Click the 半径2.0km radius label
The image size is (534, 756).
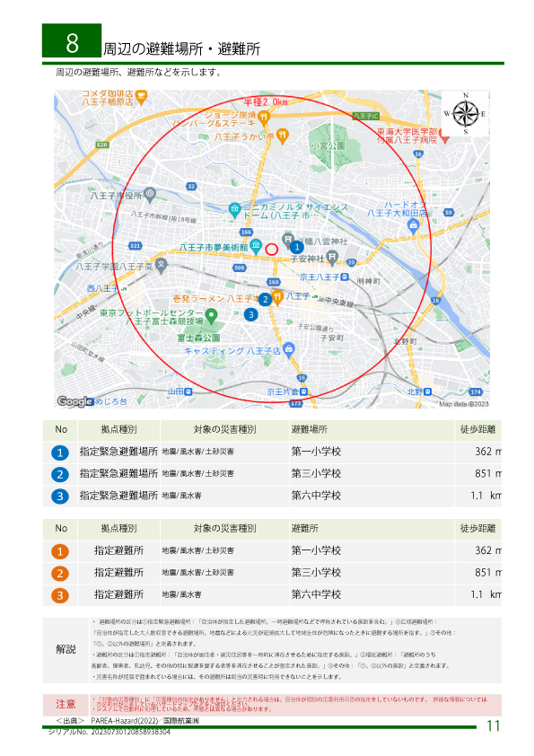click(x=266, y=101)
